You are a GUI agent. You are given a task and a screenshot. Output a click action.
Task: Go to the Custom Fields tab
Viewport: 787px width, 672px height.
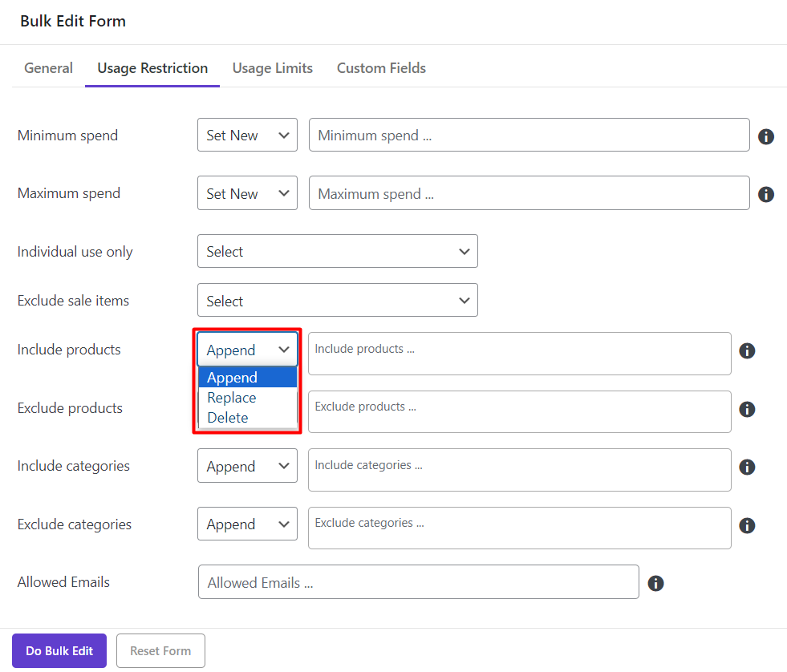381,68
